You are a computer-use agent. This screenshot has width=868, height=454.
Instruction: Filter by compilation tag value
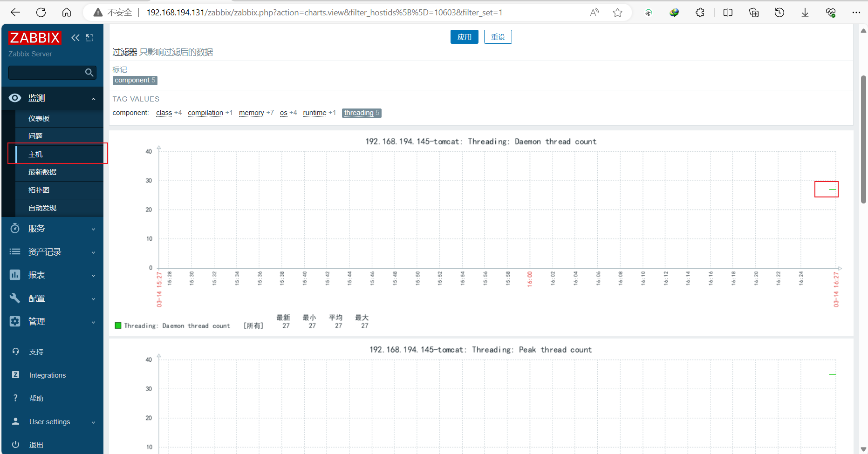click(205, 113)
